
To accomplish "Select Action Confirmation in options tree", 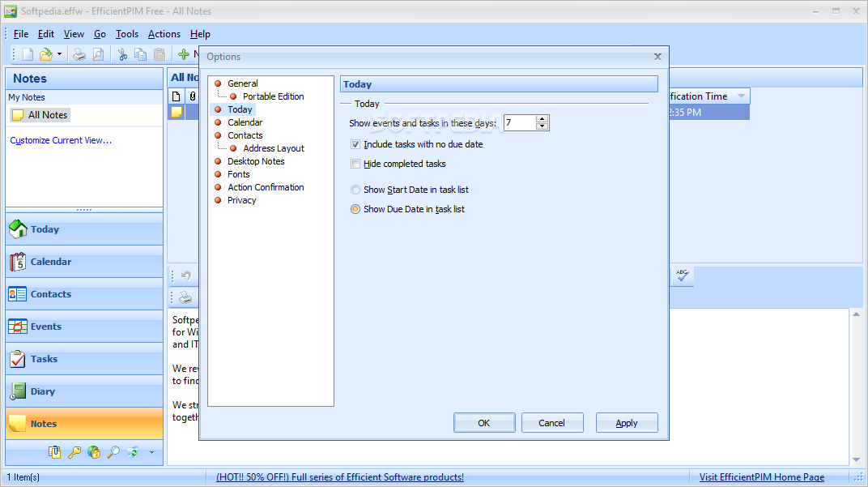I will [x=266, y=187].
